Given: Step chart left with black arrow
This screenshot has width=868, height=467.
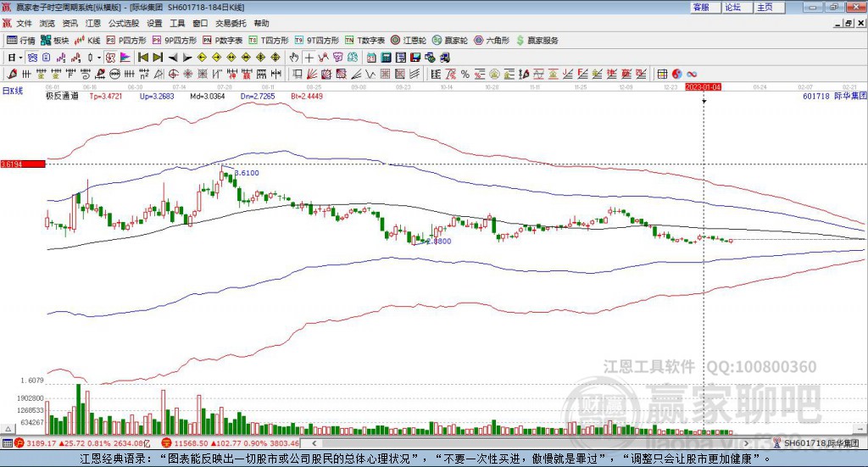Looking at the screenshot, I should [173, 58].
